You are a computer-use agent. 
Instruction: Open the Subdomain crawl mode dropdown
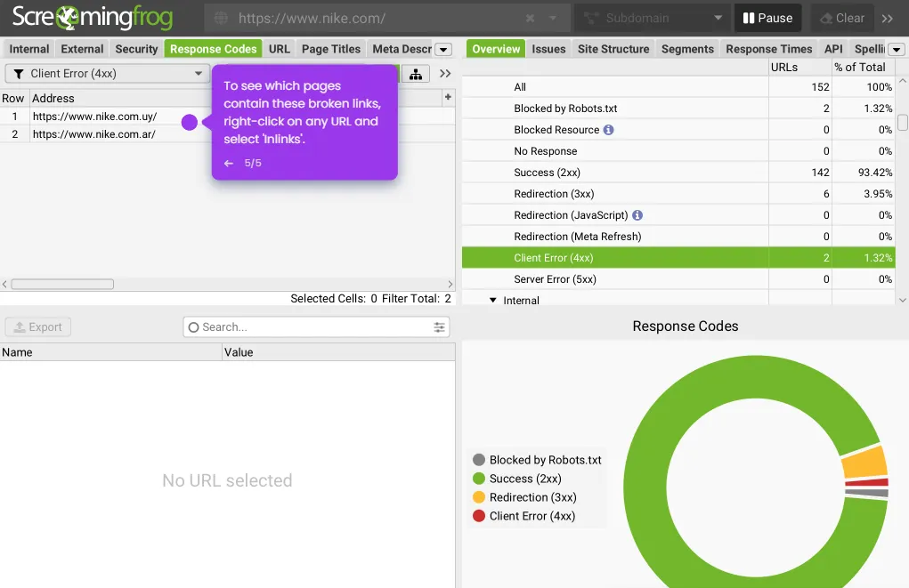point(653,18)
